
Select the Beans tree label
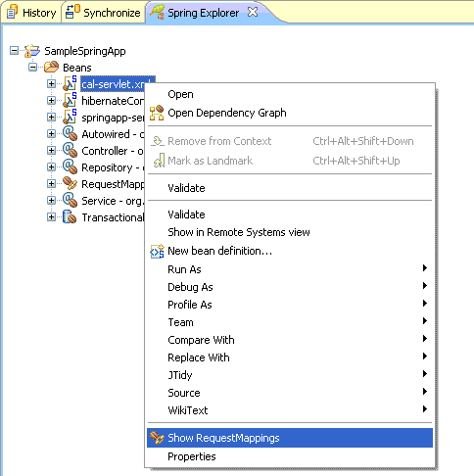pos(77,68)
